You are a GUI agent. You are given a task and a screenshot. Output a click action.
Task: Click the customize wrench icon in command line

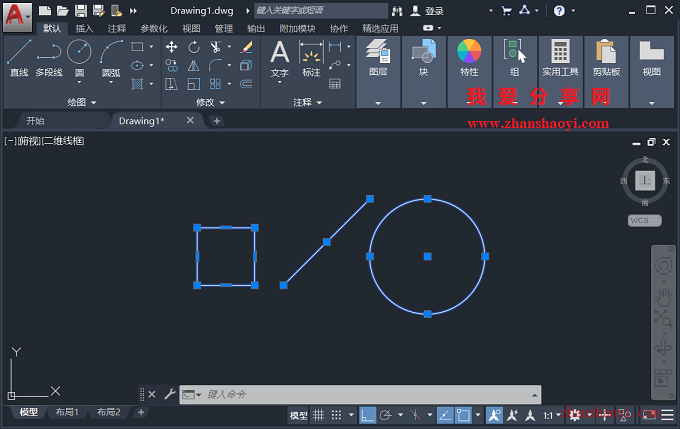[x=170, y=394]
